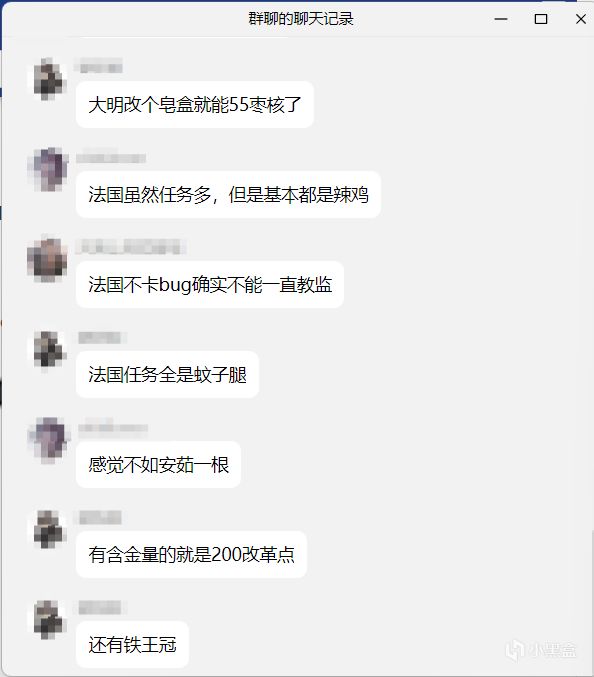The width and height of the screenshot is (594, 677).
Task: Maximize the chat record window
Action: click(541, 19)
